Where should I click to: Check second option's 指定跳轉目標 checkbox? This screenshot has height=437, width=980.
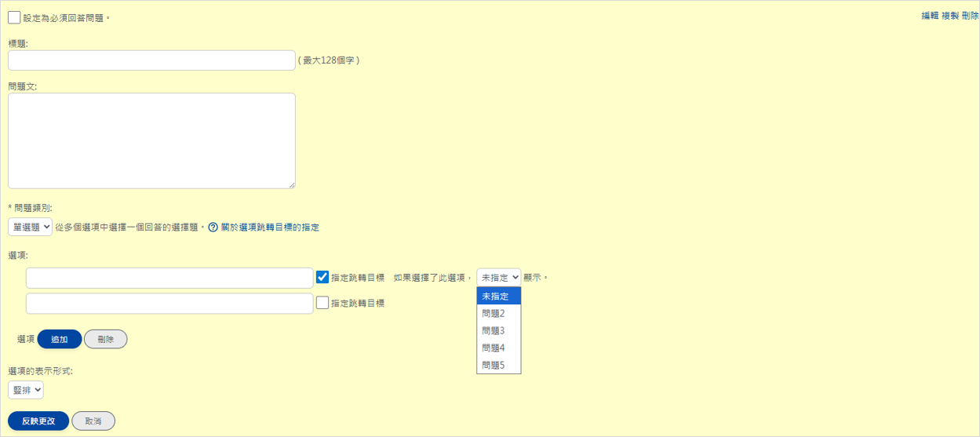[x=322, y=302]
